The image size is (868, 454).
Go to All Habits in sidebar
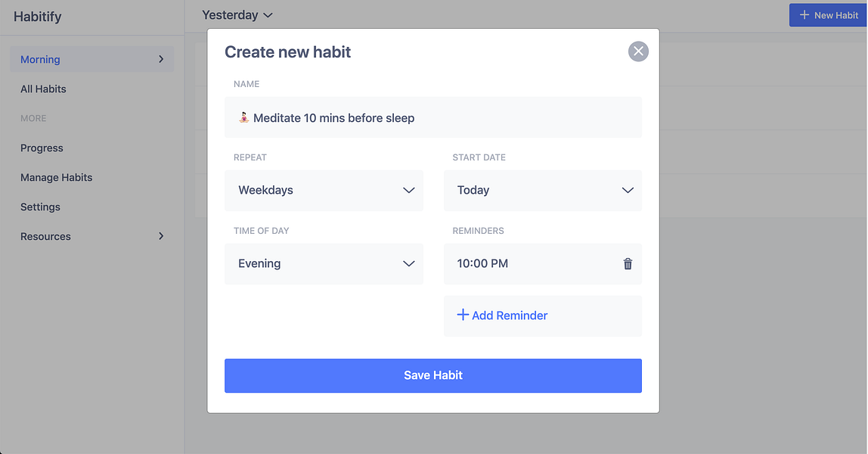43,89
